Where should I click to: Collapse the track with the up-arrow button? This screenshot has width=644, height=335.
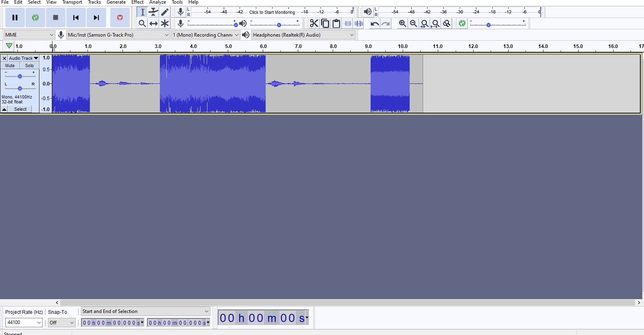point(4,109)
